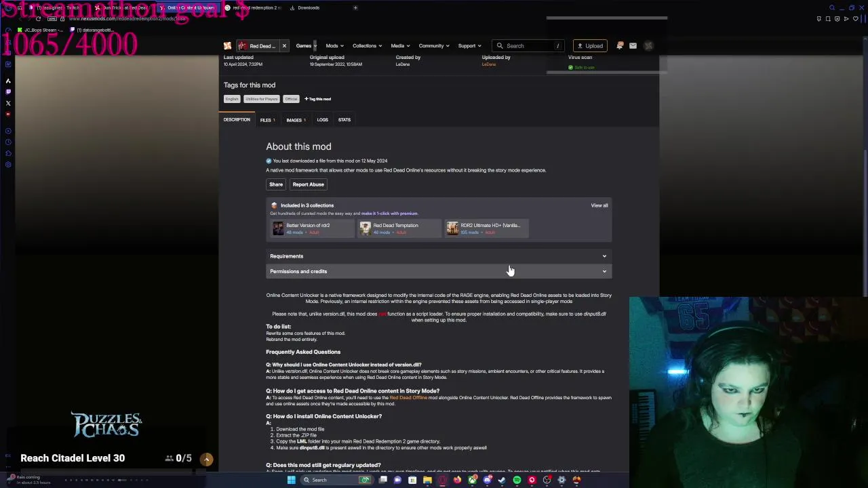
Task: Switch to red dead redemption 2 Google tab
Action: pyautogui.click(x=254, y=7)
